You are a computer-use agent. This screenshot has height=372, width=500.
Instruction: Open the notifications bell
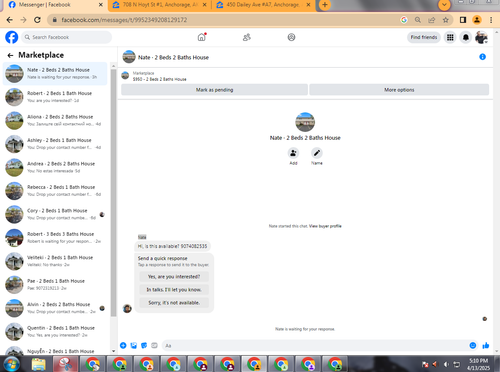(x=466, y=37)
